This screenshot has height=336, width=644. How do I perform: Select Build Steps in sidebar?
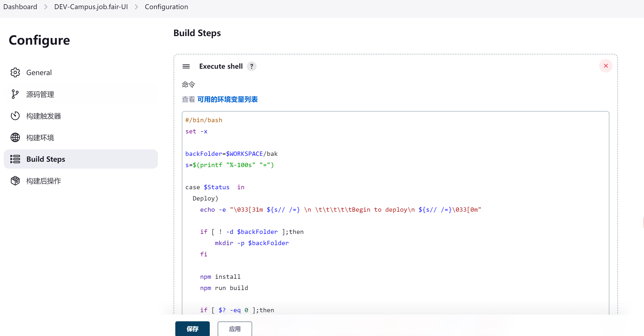click(x=81, y=159)
